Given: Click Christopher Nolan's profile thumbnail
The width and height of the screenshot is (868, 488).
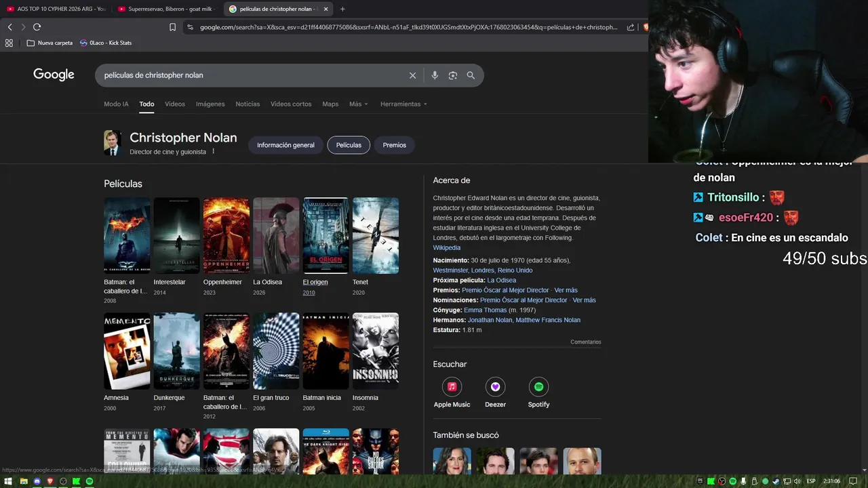Looking at the screenshot, I should (112, 143).
